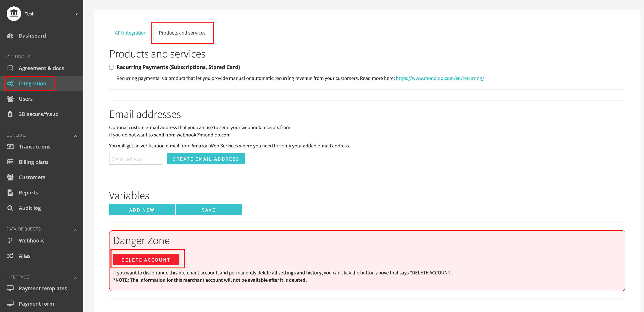
Task: Click the Alias shuffle icon
Action: pos(10,256)
